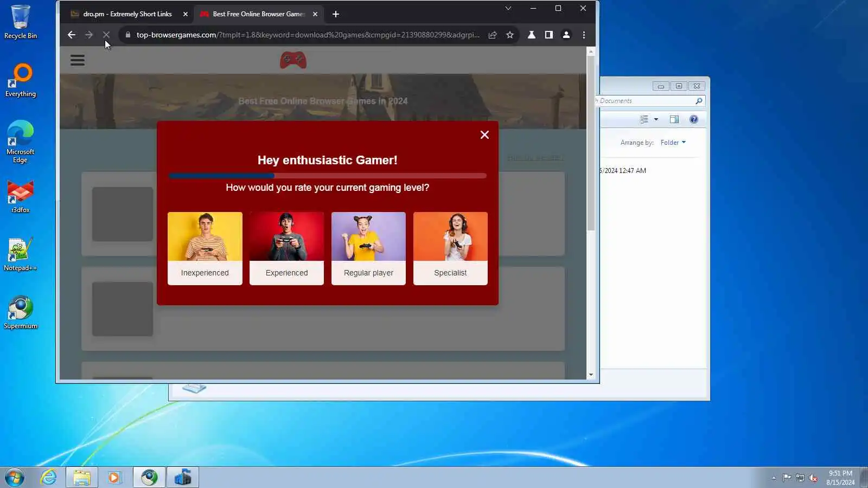Open the Microsoft Edge desktop shortcut
The image size is (868, 488).
pyautogui.click(x=21, y=142)
